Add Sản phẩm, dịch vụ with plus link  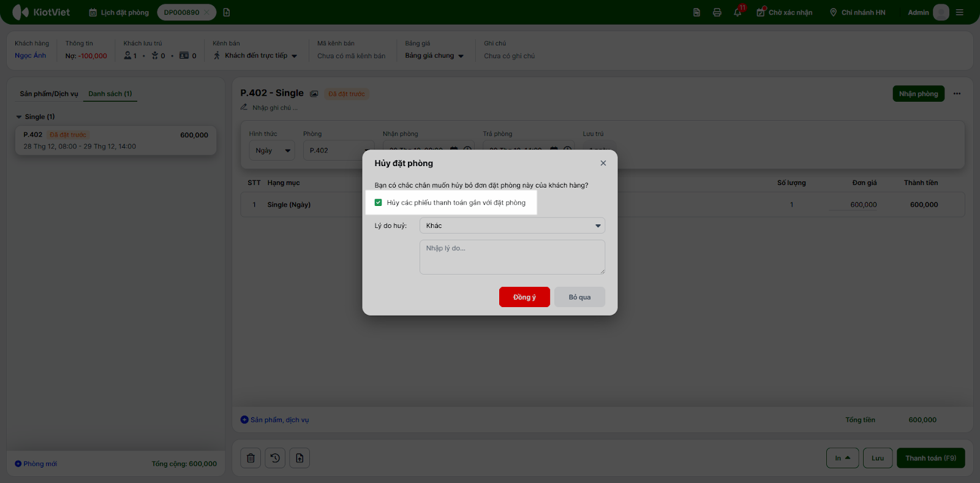(275, 420)
